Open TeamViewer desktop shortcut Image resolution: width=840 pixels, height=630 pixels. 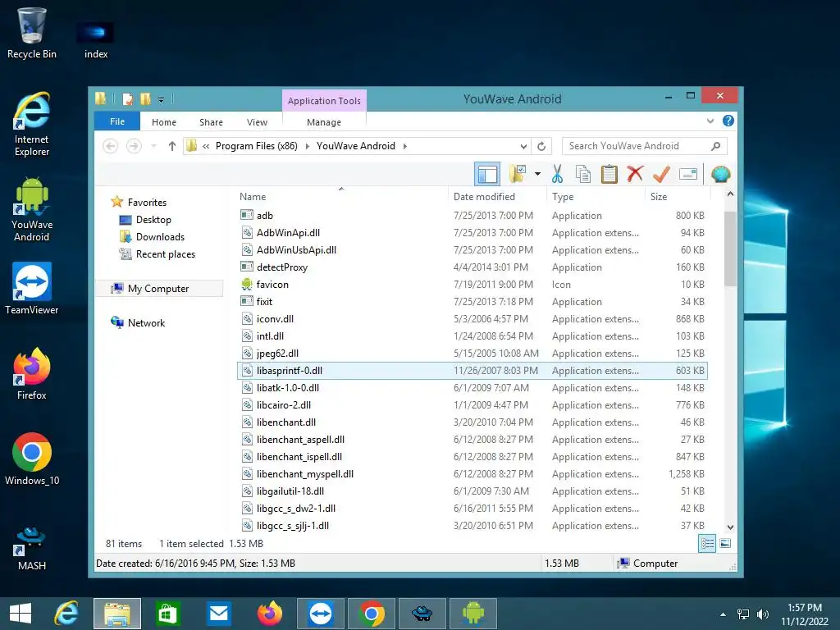pyautogui.click(x=32, y=288)
